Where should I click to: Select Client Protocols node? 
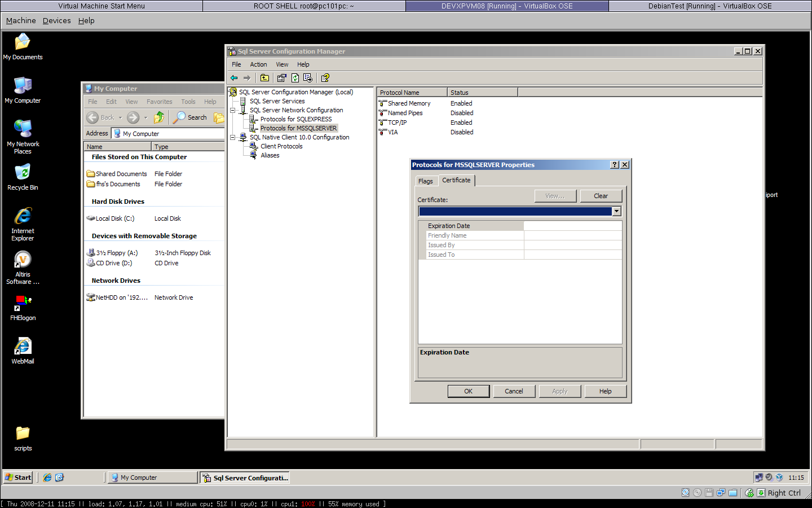(281, 146)
